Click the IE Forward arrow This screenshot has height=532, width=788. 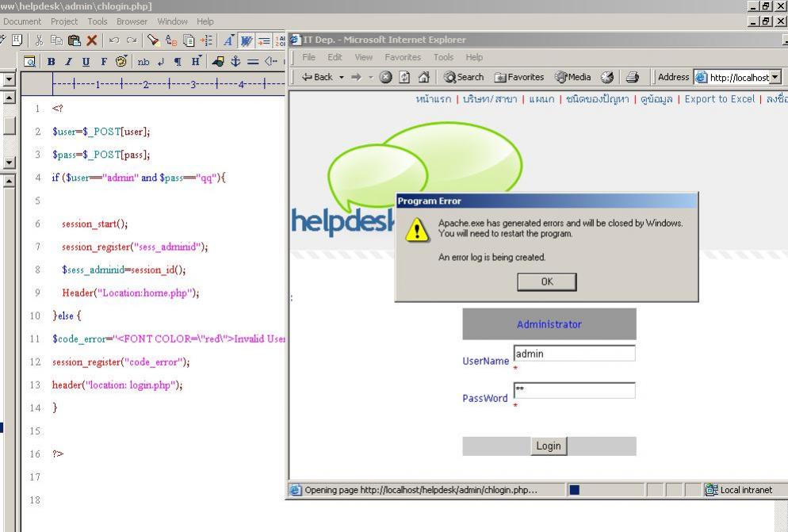click(356, 77)
